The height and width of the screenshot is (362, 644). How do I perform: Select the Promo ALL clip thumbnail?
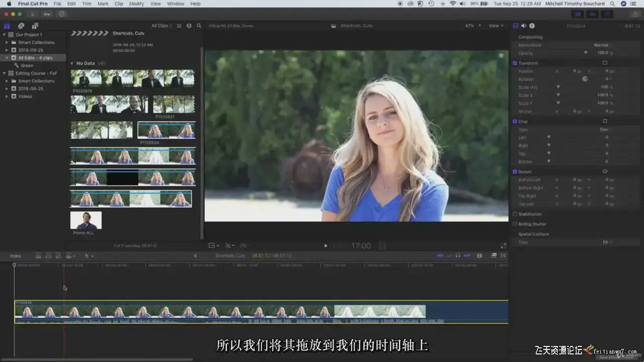(86, 220)
